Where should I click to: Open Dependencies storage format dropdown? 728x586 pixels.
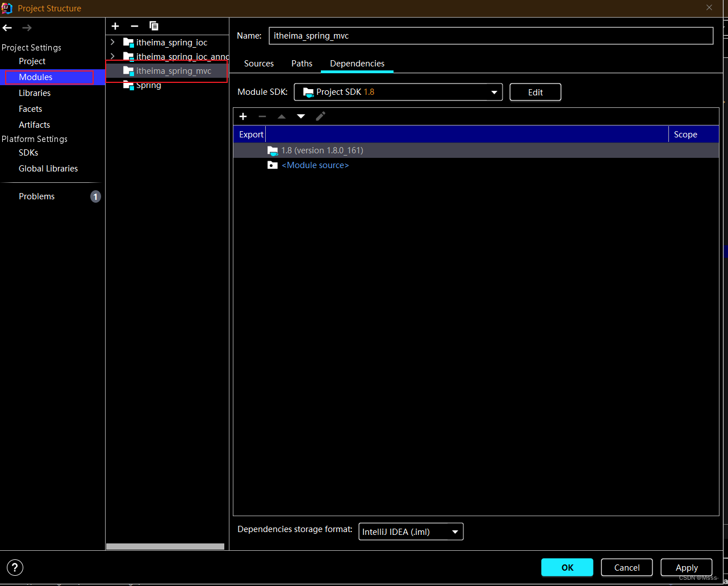[411, 532]
